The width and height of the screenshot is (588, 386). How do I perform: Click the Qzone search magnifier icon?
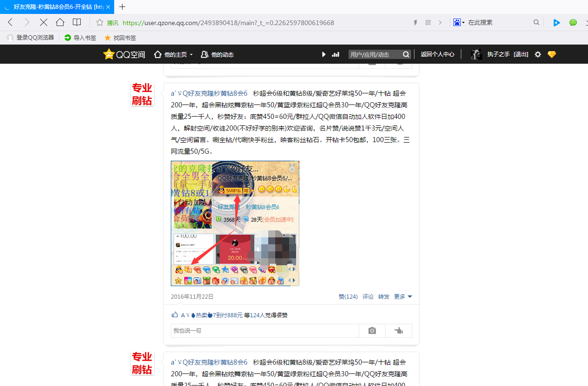pyautogui.click(x=406, y=54)
